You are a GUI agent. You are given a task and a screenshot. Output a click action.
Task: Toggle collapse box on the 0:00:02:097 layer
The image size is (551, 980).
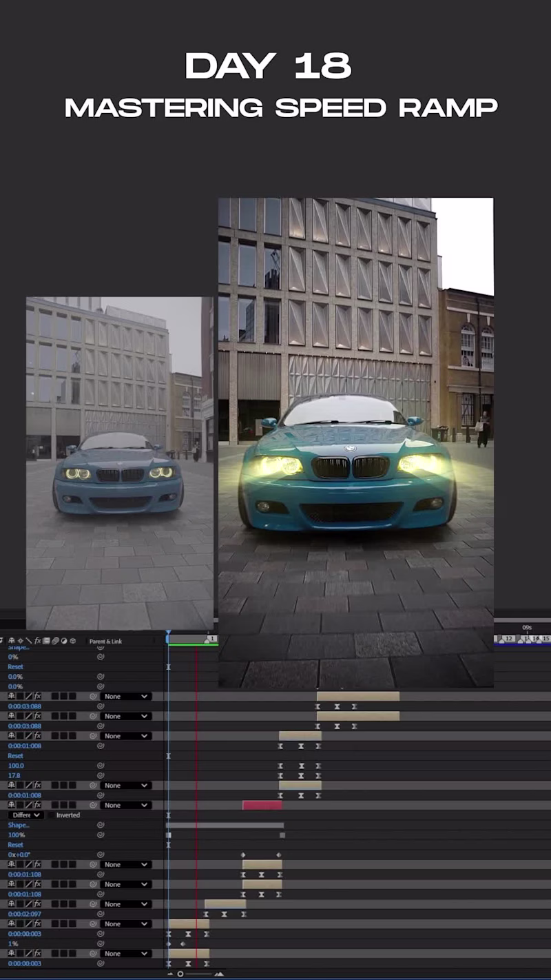click(20, 904)
